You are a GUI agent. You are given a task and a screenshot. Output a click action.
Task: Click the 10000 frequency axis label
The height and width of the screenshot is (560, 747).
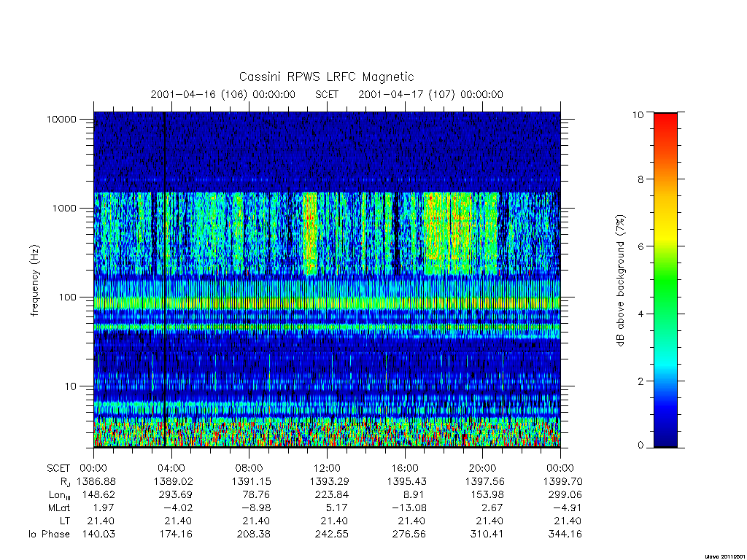tap(61, 119)
